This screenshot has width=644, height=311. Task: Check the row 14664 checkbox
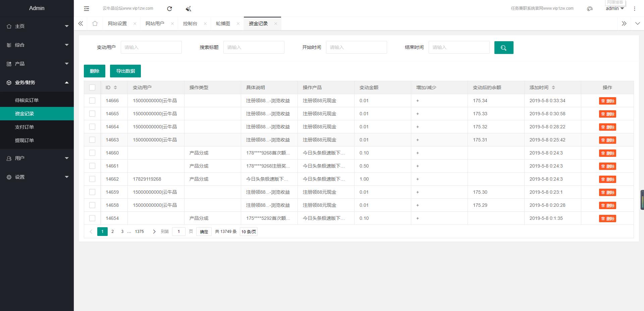[x=92, y=127]
